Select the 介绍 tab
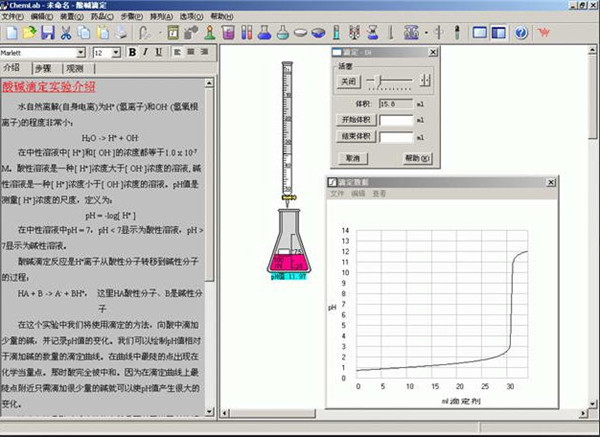 pos(12,68)
